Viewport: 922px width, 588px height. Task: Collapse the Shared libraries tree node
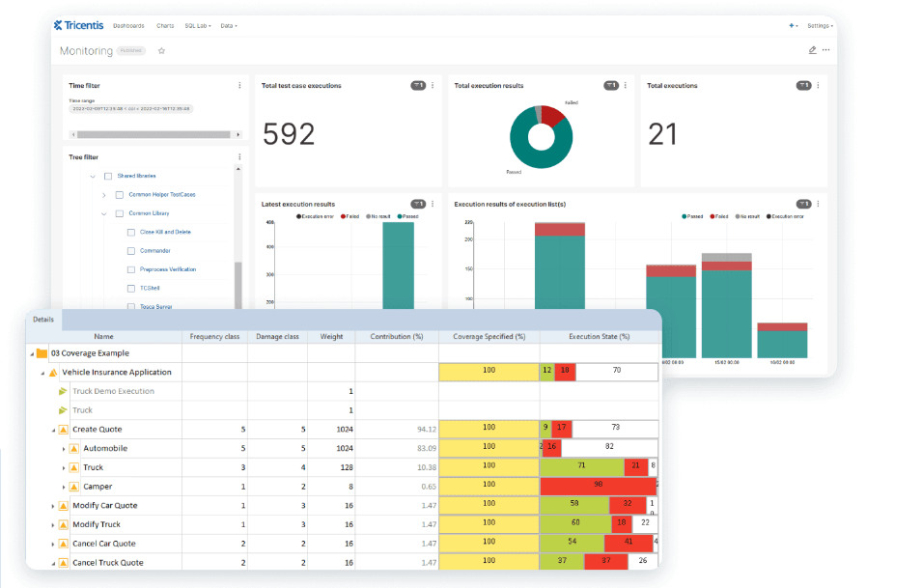tap(92, 176)
